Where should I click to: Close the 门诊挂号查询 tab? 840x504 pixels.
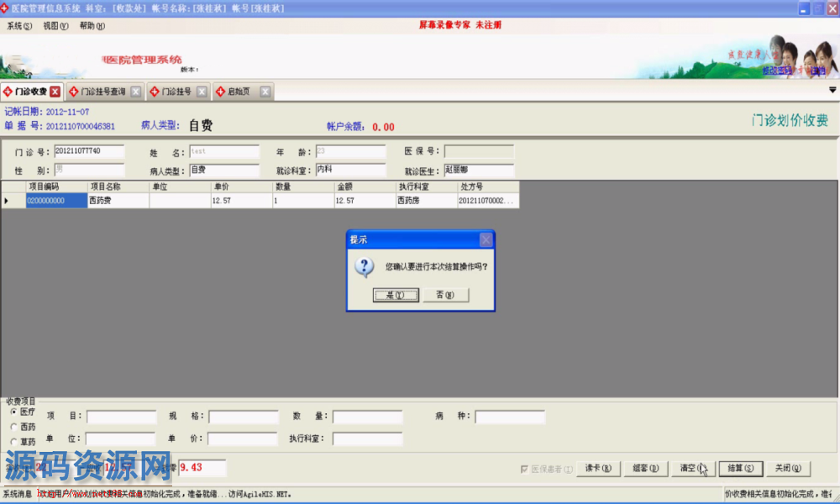pos(136,92)
